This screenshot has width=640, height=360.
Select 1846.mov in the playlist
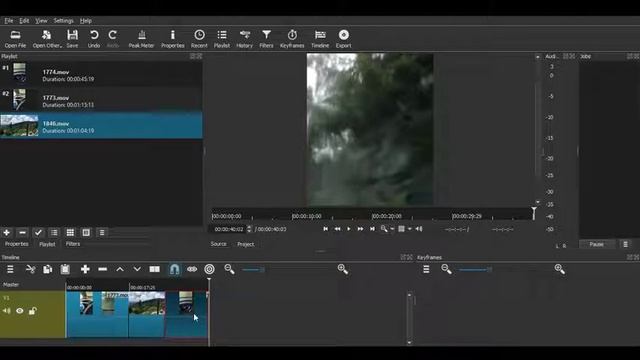101,126
